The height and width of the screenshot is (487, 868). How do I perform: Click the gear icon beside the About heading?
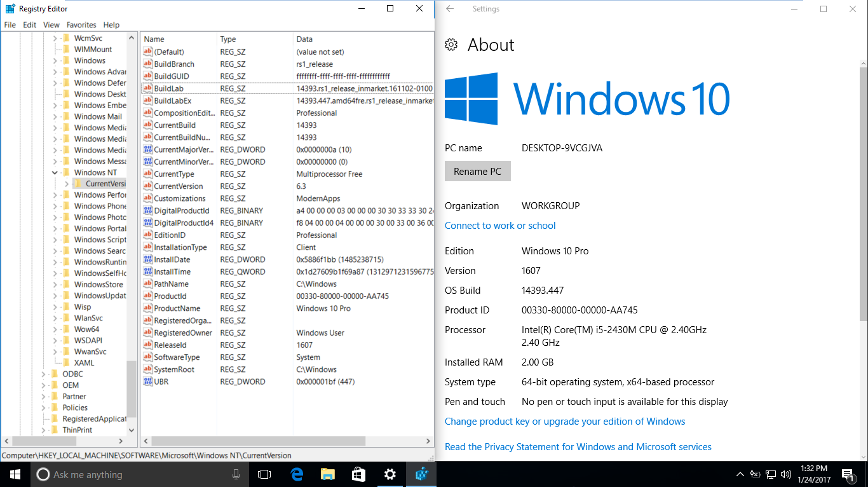click(x=451, y=45)
